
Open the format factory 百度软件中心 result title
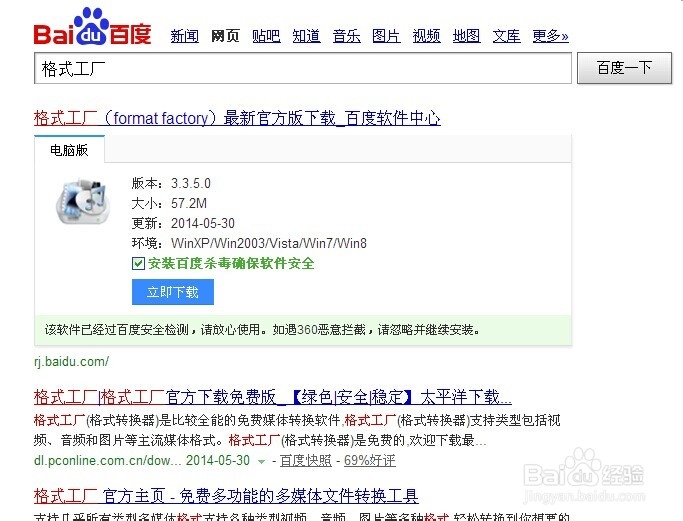tap(237, 118)
